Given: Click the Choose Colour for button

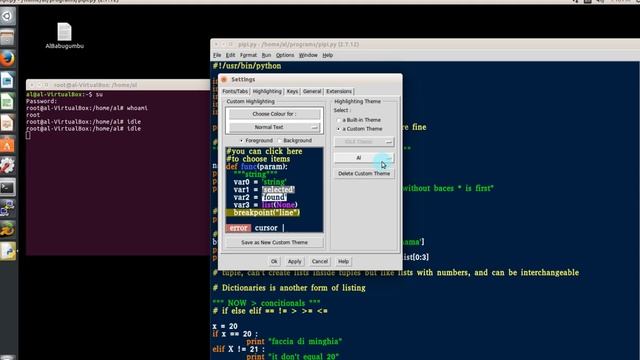Looking at the screenshot, I should (x=274, y=114).
